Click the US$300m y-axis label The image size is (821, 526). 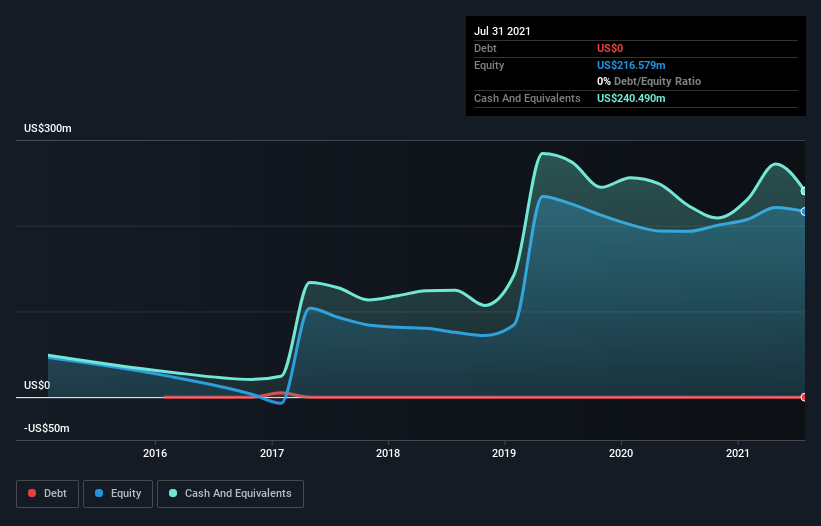click(48, 128)
